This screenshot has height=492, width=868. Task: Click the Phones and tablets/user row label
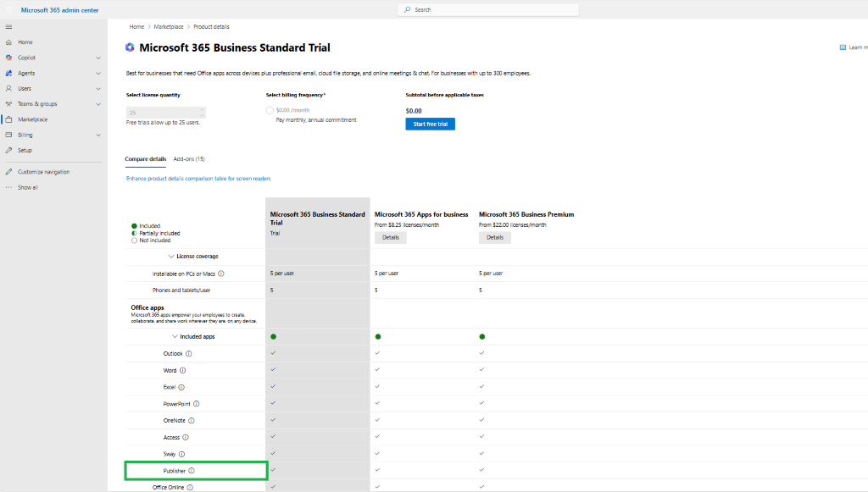(x=181, y=290)
